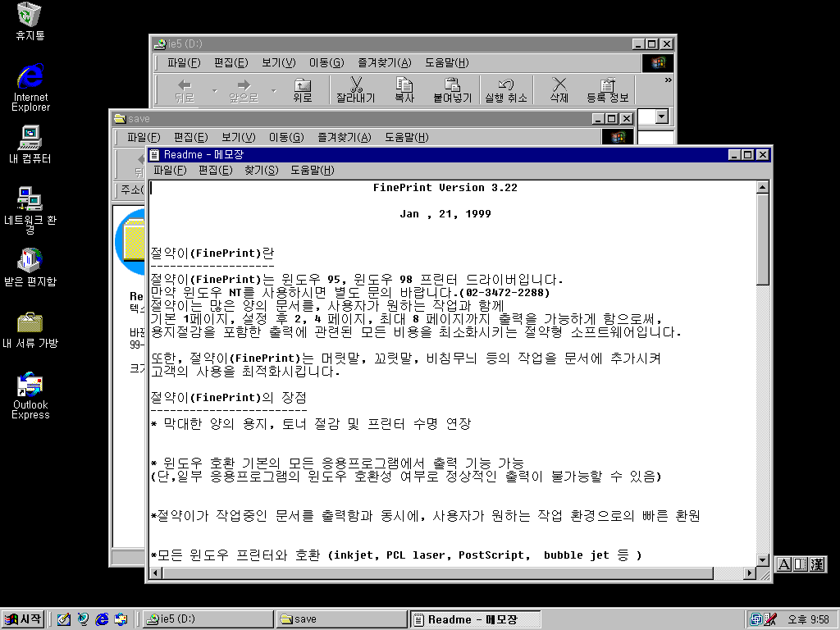Open 보기(V) menu in ie5 (D:) window
This screenshot has width=840, height=630.
tap(279, 63)
